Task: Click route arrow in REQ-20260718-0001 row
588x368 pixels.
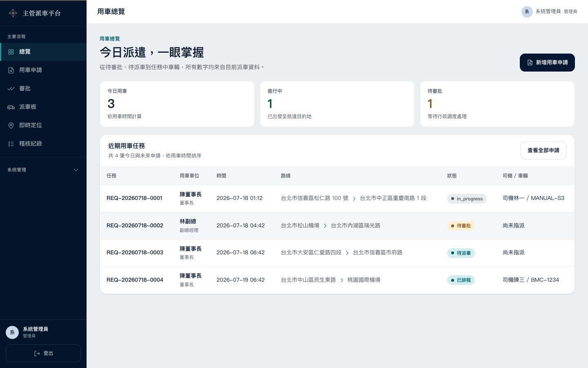Action: coord(354,198)
